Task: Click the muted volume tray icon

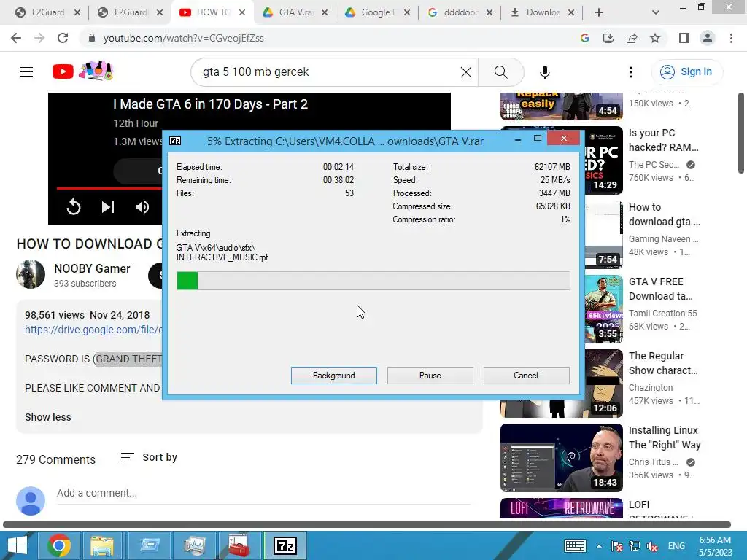Action: coord(651,546)
